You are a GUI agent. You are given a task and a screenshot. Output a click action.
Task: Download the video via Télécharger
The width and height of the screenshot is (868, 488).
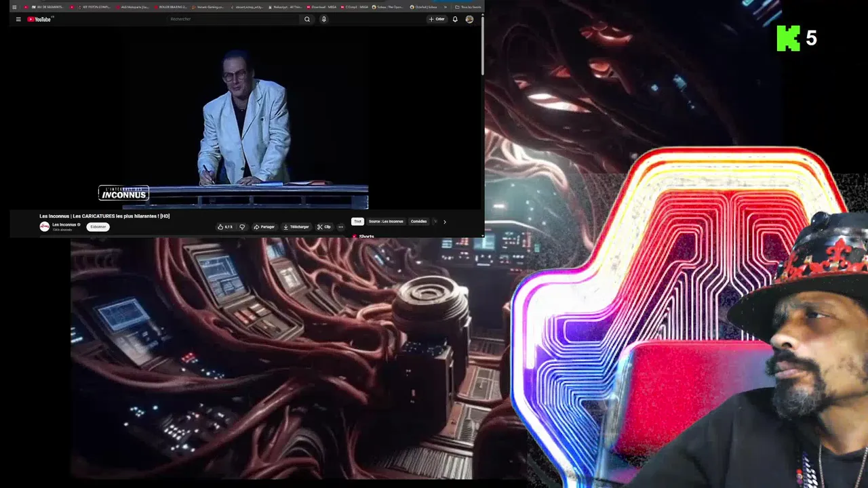[x=296, y=227]
